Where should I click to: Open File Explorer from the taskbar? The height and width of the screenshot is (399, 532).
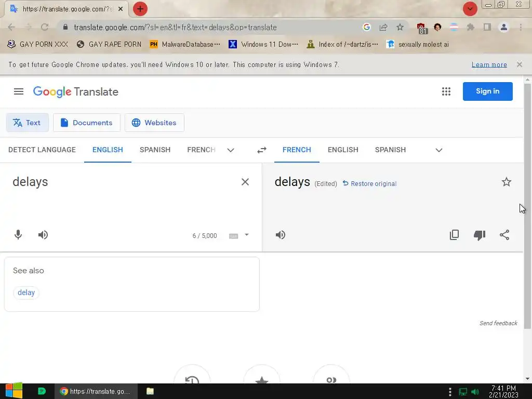point(150,391)
